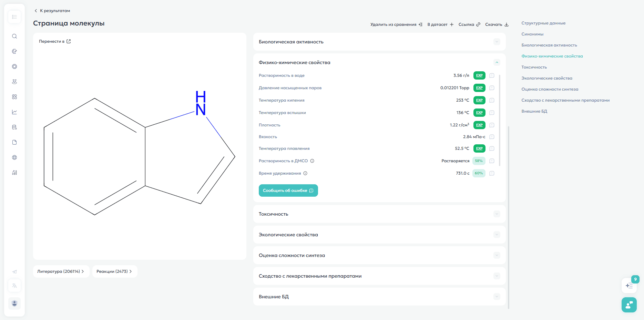
Task: Expand the Биологическая активность section
Action: [x=497, y=42]
